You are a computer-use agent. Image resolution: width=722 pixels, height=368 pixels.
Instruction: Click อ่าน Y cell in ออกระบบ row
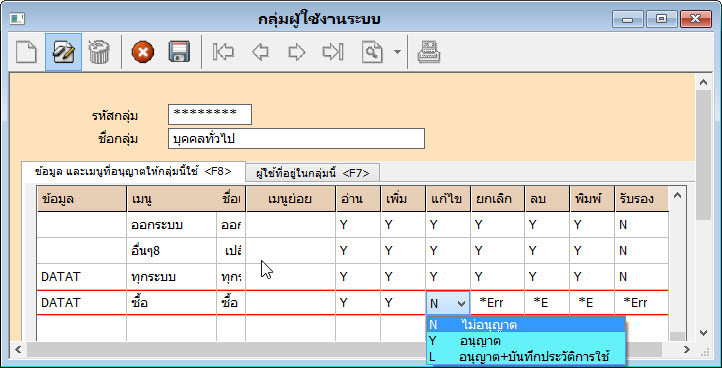click(358, 225)
